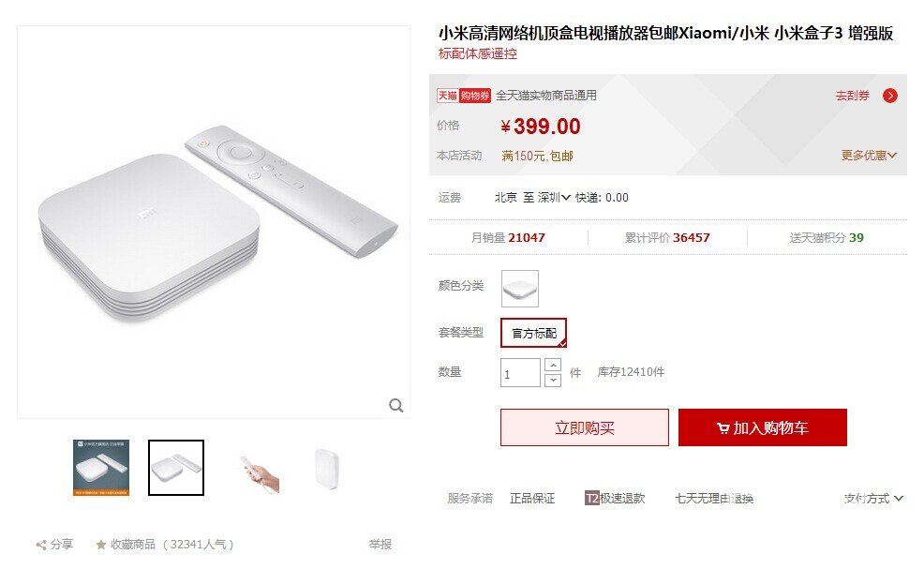
Task: Select the white color option swatch
Action: 520,289
